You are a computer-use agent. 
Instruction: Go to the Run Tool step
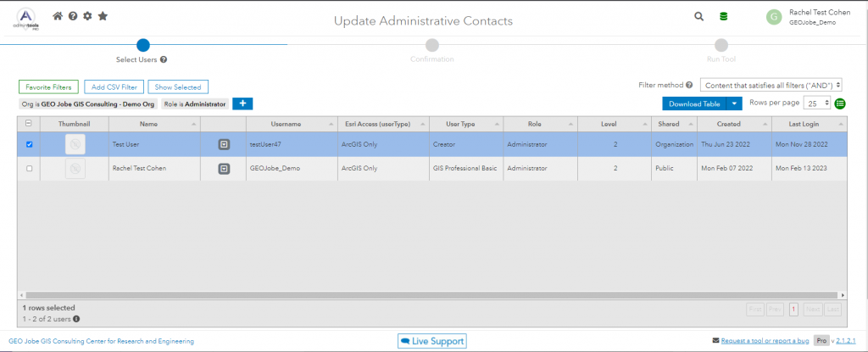point(721,46)
